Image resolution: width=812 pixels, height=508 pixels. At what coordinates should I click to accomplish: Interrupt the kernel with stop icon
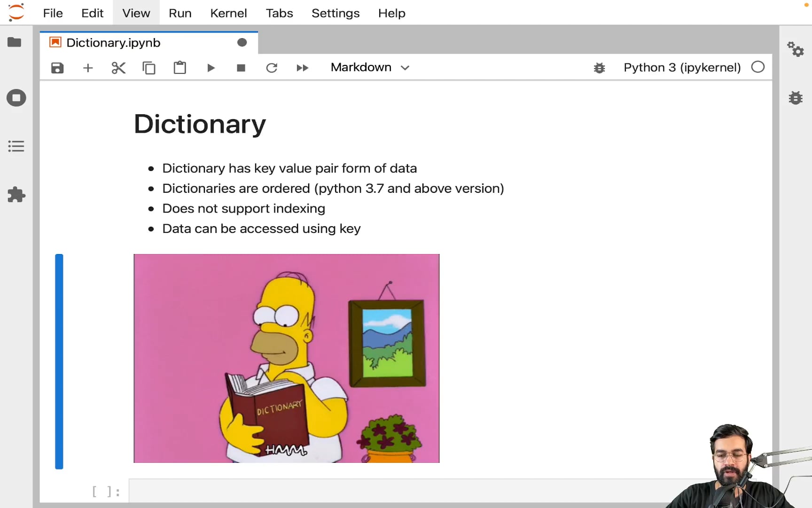[241, 68]
